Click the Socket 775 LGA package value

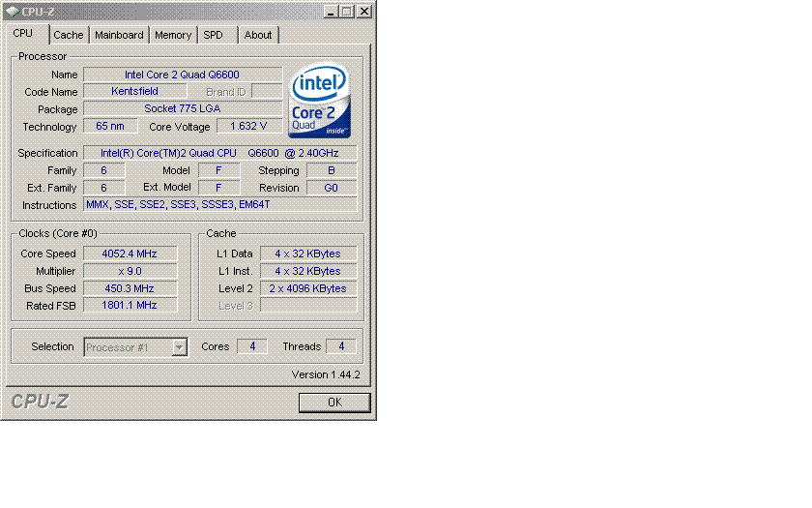(183, 108)
